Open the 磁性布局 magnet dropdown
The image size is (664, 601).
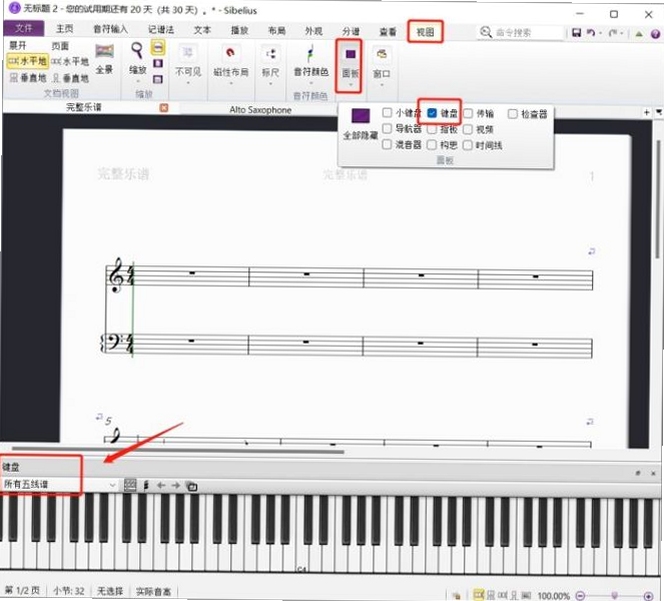(231, 64)
